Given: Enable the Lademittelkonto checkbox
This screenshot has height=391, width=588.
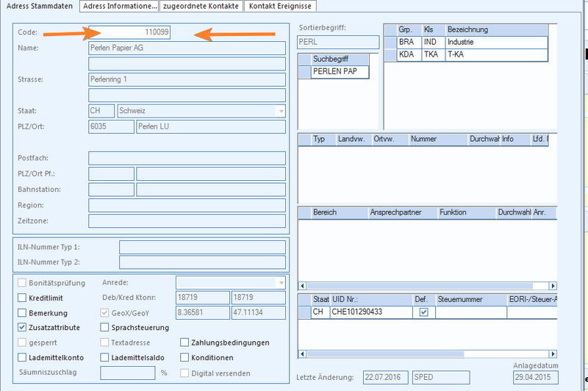Looking at the screenshot, I should (x=22, y=357).
